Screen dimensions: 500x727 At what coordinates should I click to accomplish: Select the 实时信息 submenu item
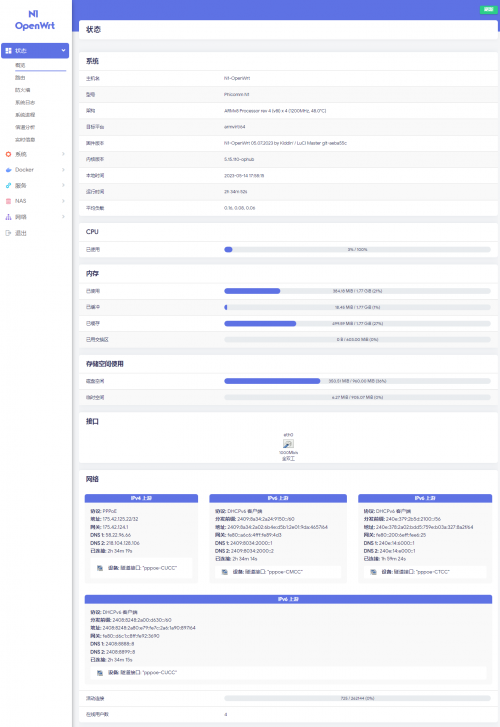click(25, 140)
